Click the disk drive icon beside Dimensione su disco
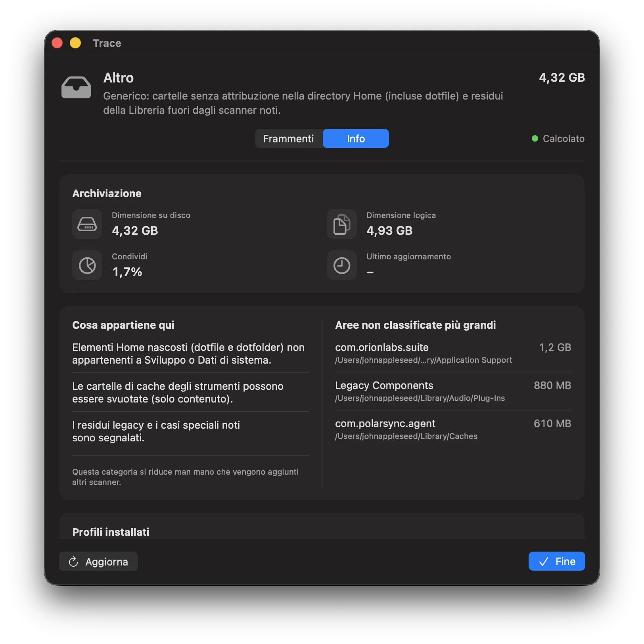644x644 pixels. [87, 224]
